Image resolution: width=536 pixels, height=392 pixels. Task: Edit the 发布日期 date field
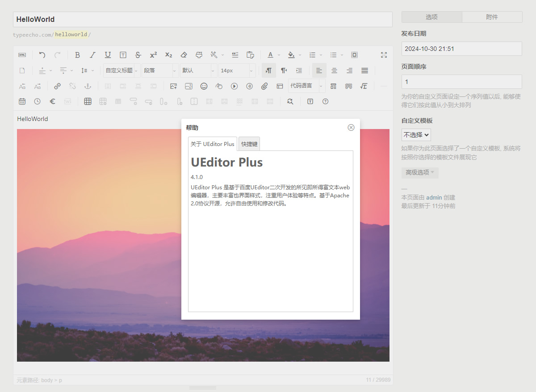tap(462, 49)
